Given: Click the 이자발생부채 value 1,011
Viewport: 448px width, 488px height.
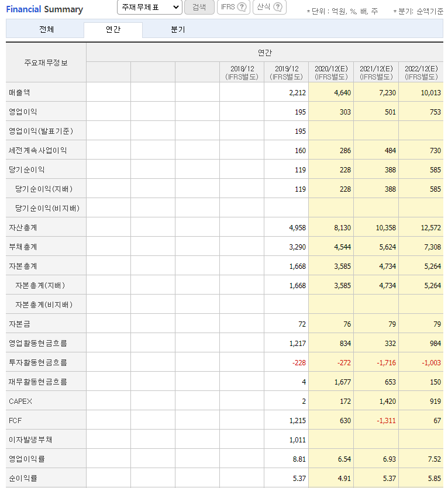Looking at the screenshot, I should point(297,440).
